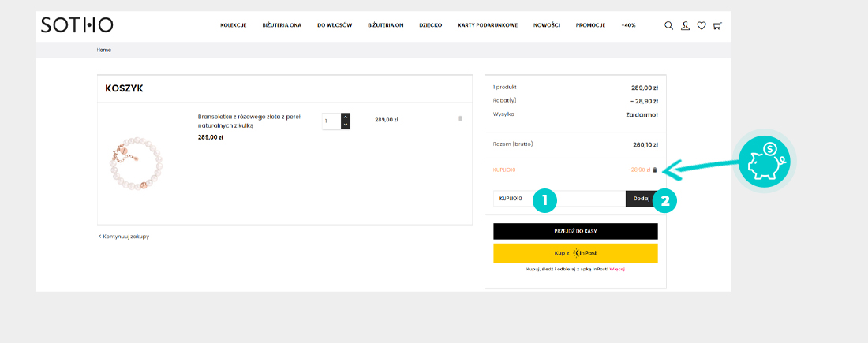The width and height of the screenshot is (868, 343).
Task: Click the yellow Kup z InPost button
Action: pos(575,253)
